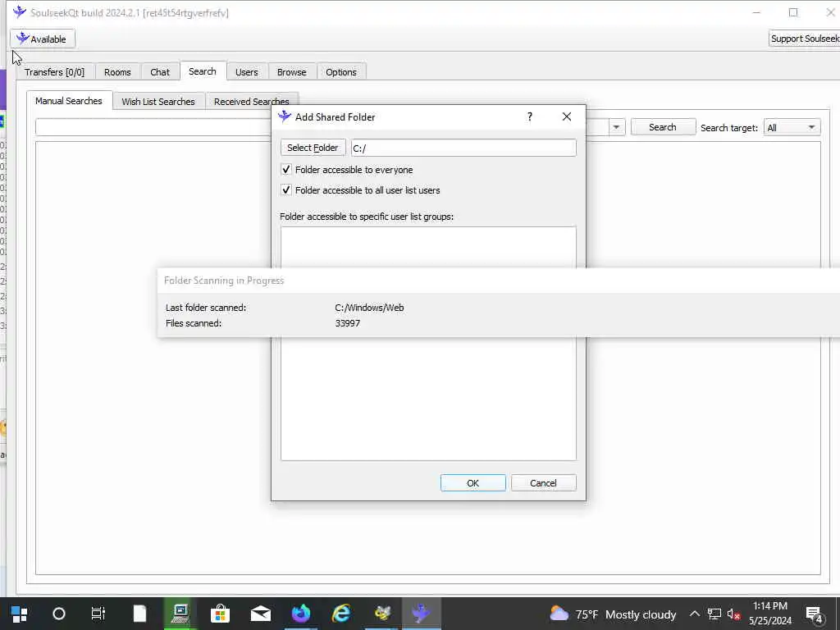
Task: Expand the search history dropdown arrow
Action: point(616,127)
